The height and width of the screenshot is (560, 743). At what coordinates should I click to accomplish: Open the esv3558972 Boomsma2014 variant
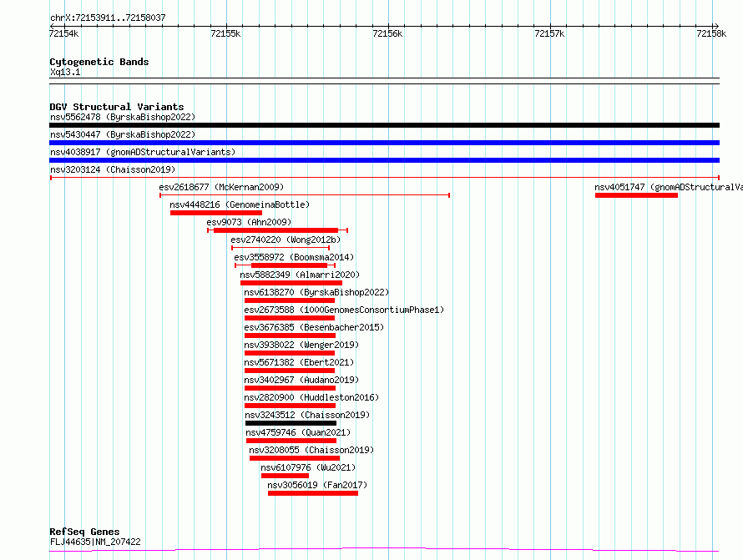[286, 265]
